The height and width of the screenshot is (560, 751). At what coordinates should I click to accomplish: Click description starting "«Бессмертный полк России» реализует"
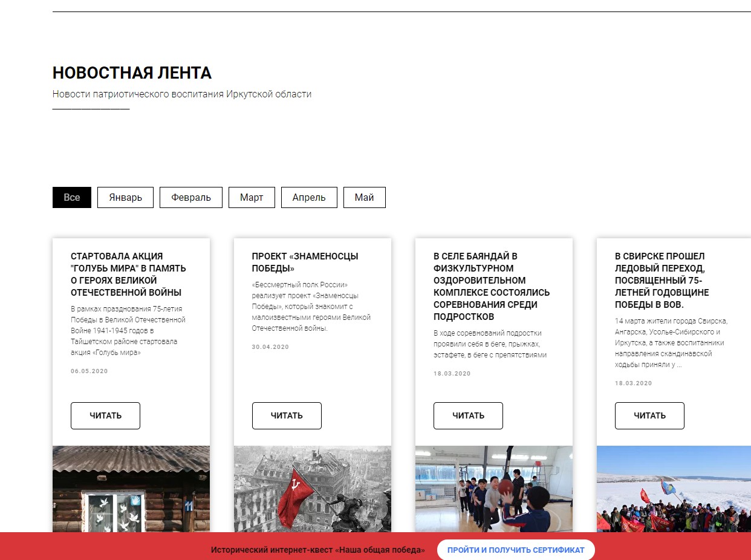point(311,307)
